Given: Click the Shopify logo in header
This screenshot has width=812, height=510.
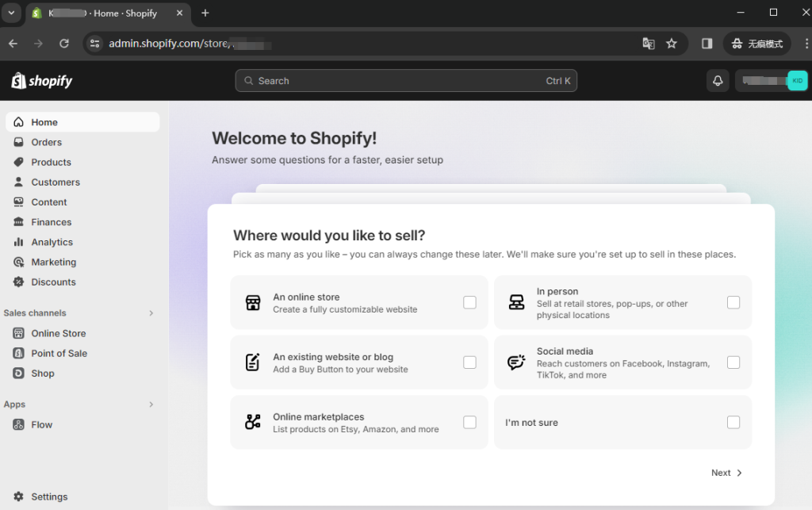Looking at the screenshot, I should (42, 81).
